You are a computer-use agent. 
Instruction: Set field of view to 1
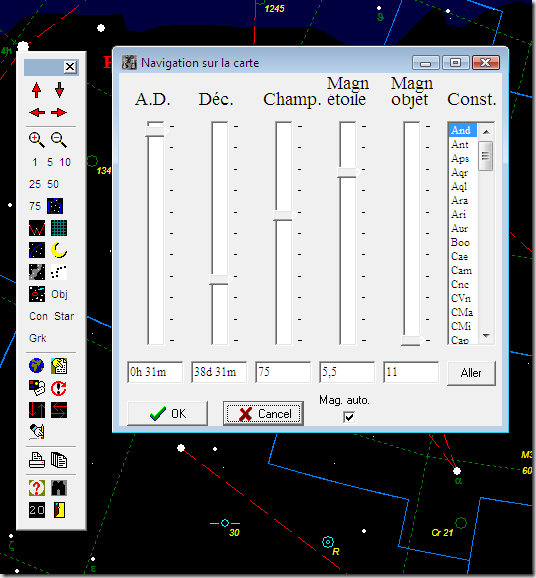[x=35, y=162]
